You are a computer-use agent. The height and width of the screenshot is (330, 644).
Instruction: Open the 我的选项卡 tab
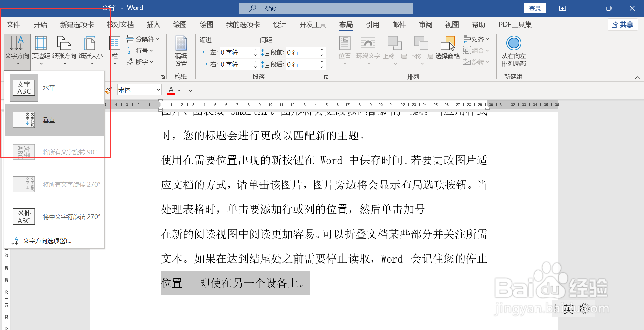click(x=243, y=25)
